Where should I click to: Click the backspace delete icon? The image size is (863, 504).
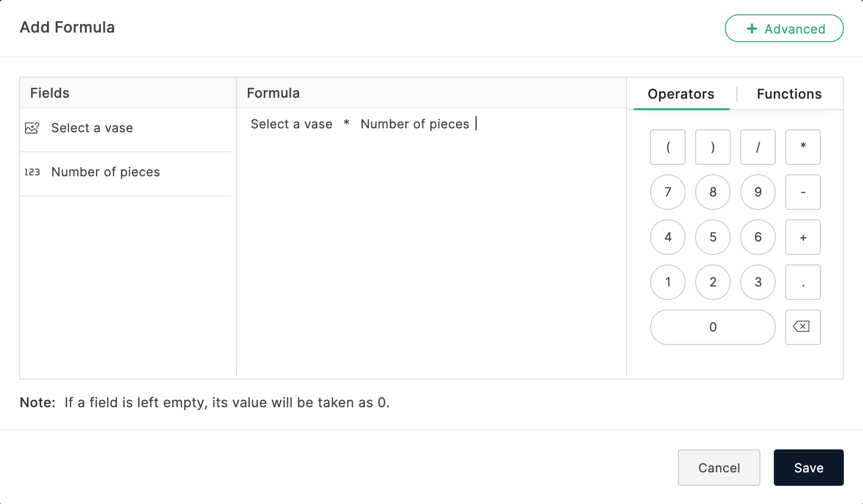coord(803,327)
